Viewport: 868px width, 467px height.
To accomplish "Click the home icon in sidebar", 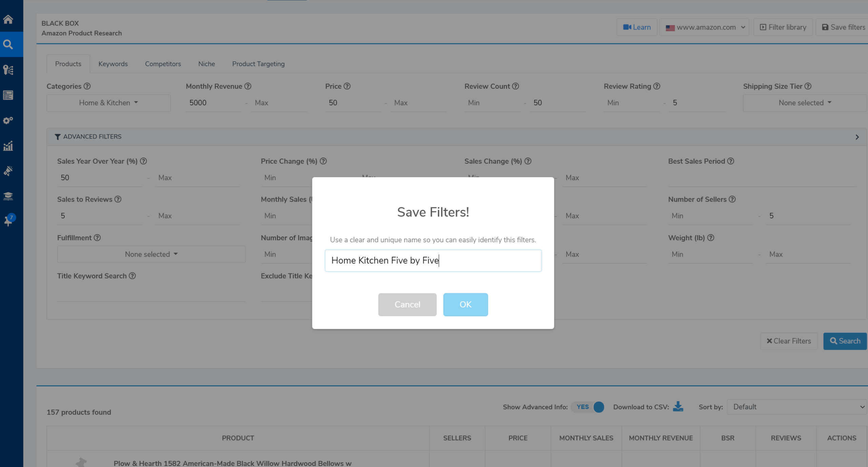I will [8, 19].
